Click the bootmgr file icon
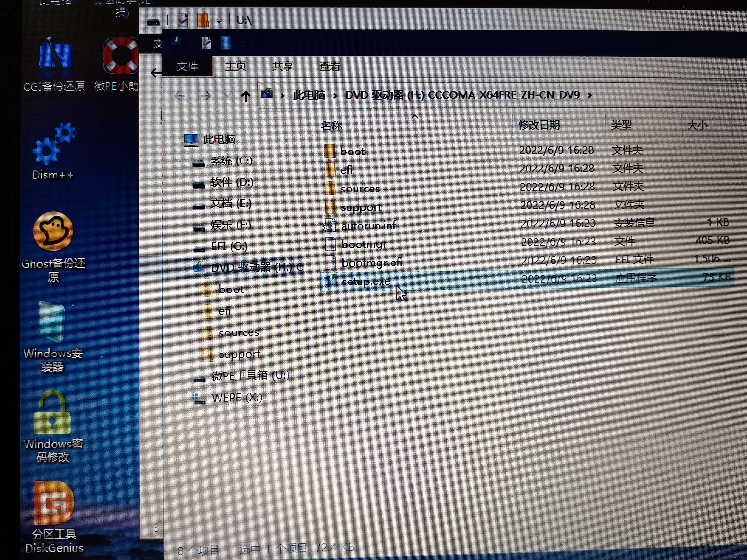The image size is (747, 560). coord(330,244)
